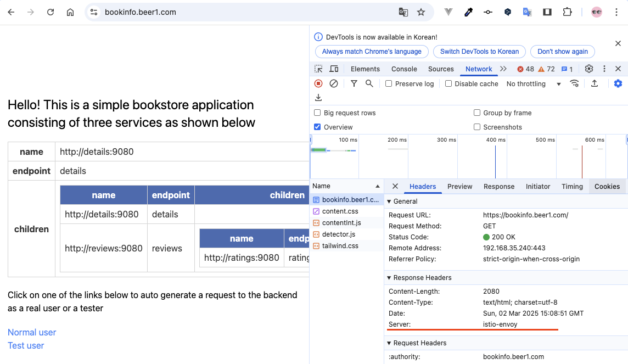Uncheck the Overview checkbox

[317, 127]
